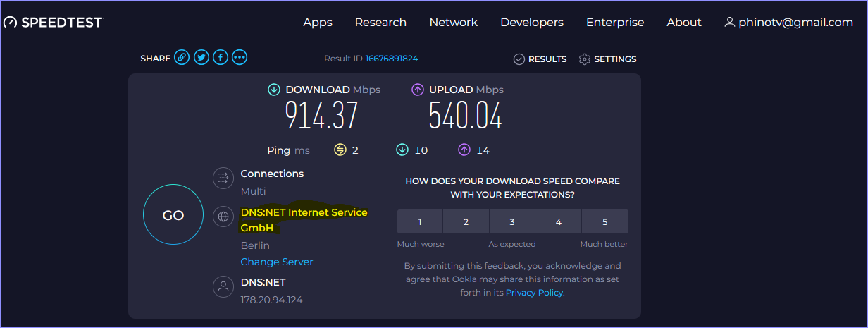Click the Connections mode icon

coord(223,178)
